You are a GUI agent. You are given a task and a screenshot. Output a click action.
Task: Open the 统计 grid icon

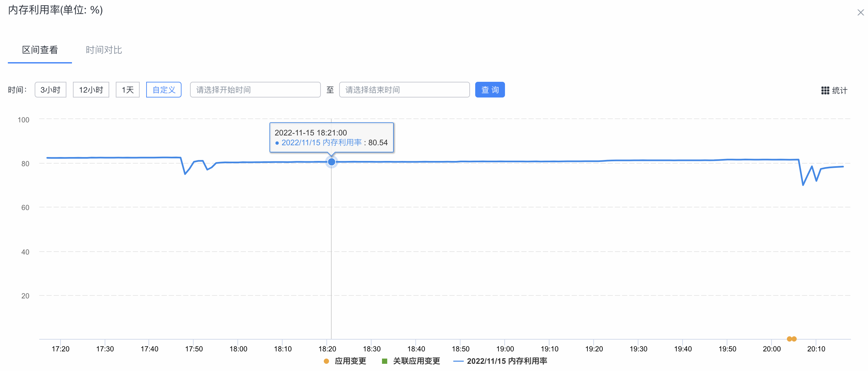(825, 90)
